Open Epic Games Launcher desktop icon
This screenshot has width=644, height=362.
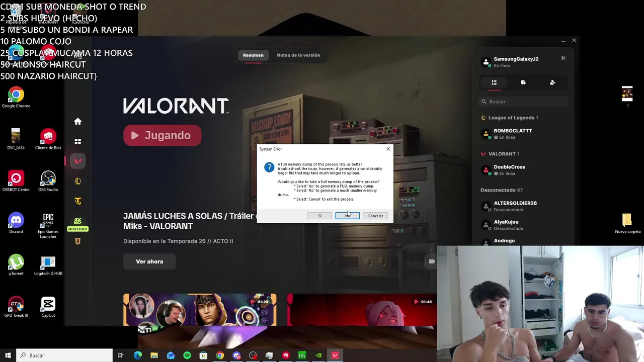tap(48, 226)
